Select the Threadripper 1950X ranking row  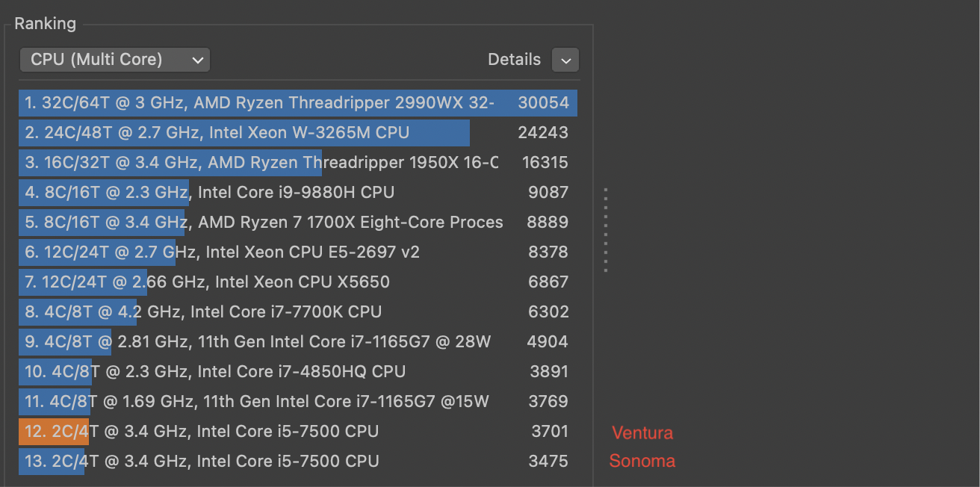pos(298,163)
